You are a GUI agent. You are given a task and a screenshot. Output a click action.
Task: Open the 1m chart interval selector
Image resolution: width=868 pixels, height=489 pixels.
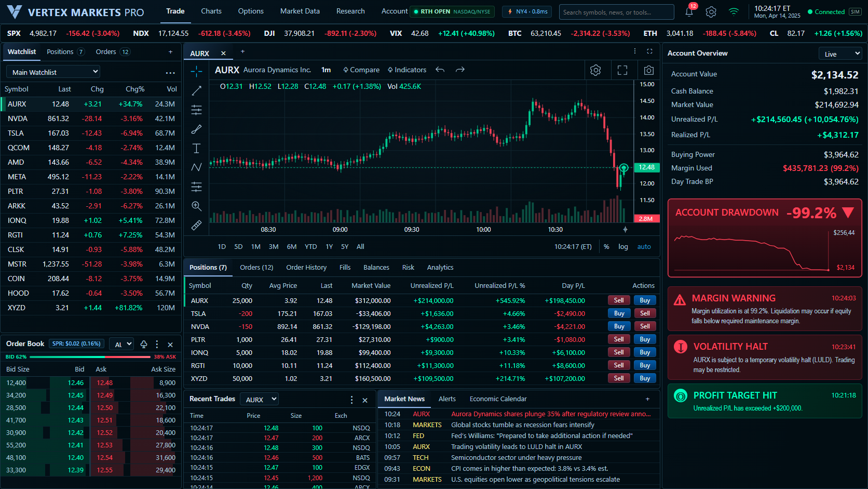pos(326,70)
